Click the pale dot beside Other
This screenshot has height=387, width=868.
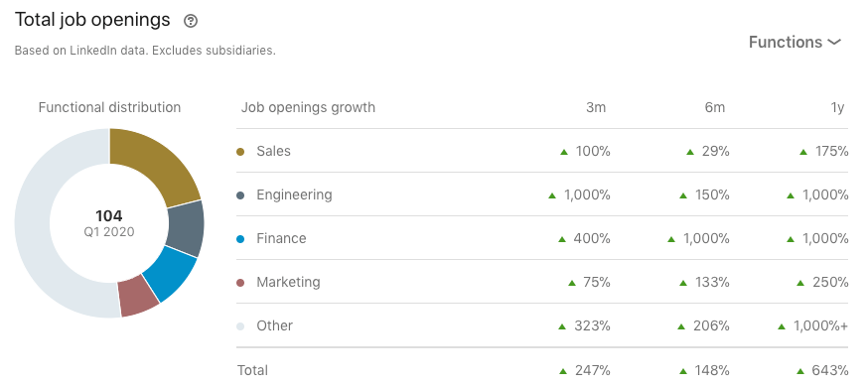tap(240, 326)
